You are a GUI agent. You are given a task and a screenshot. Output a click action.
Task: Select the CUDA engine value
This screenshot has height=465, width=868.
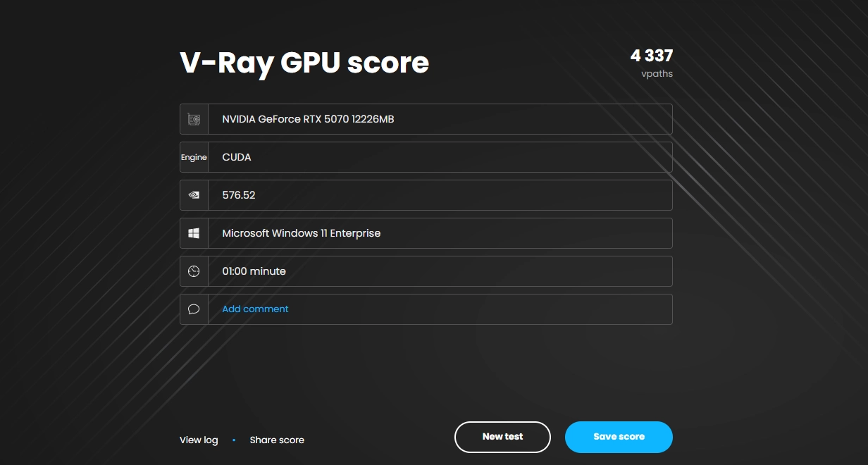(237, 157)
